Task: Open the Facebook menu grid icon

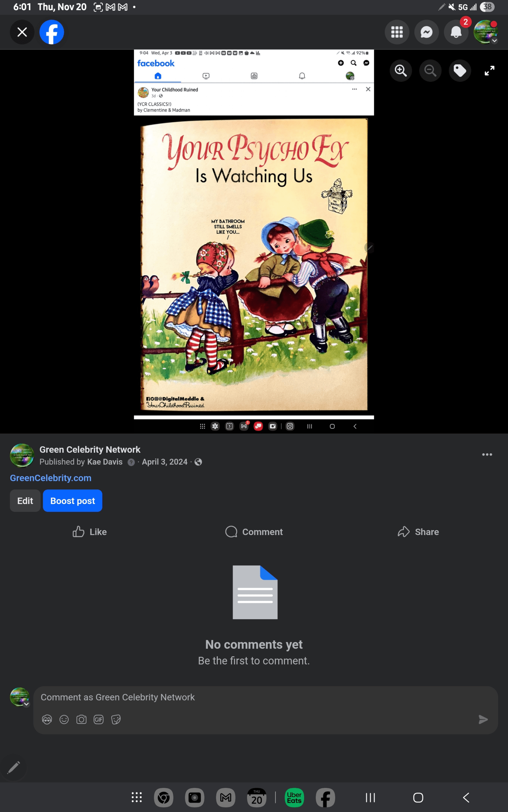Action: click(x=397, y=32)
